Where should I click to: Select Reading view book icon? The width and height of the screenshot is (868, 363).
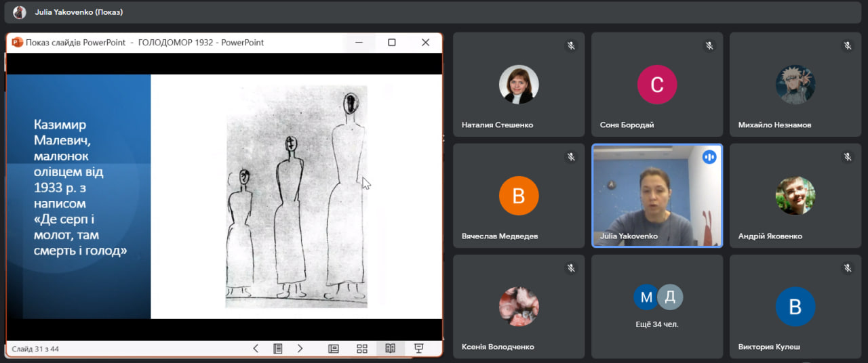click(x=390, y=348)
